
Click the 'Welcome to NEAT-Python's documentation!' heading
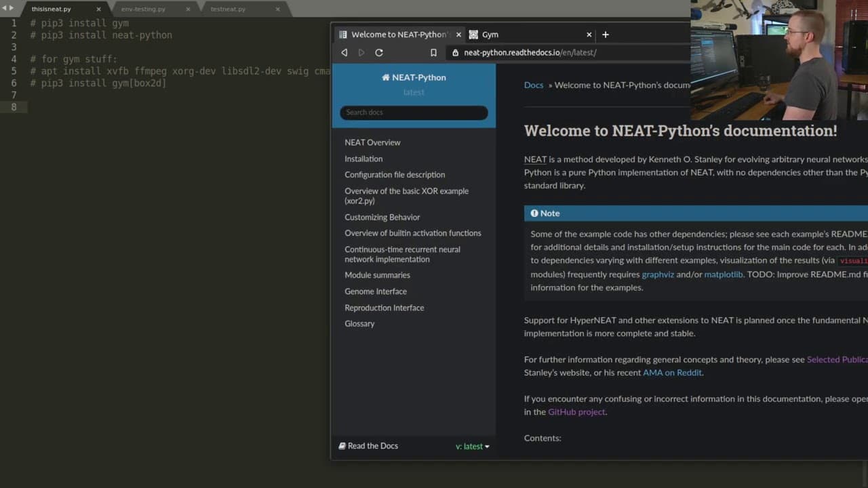pos(681,131)
